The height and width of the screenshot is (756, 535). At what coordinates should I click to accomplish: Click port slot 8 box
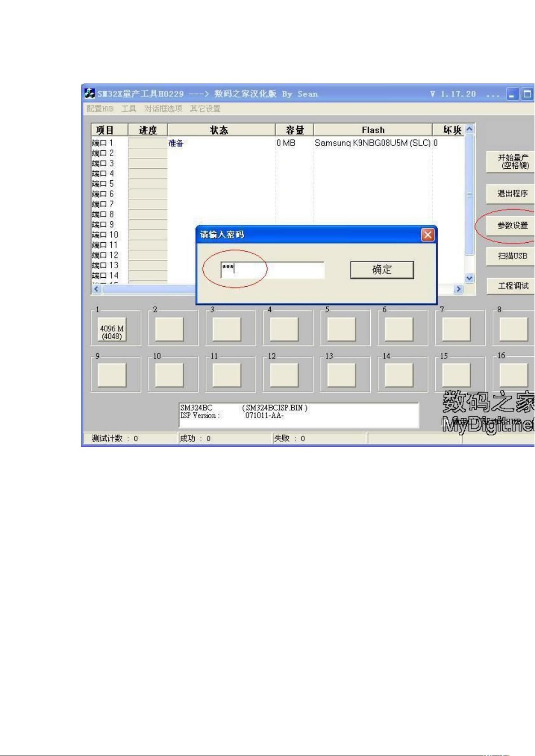pos(514,330)
